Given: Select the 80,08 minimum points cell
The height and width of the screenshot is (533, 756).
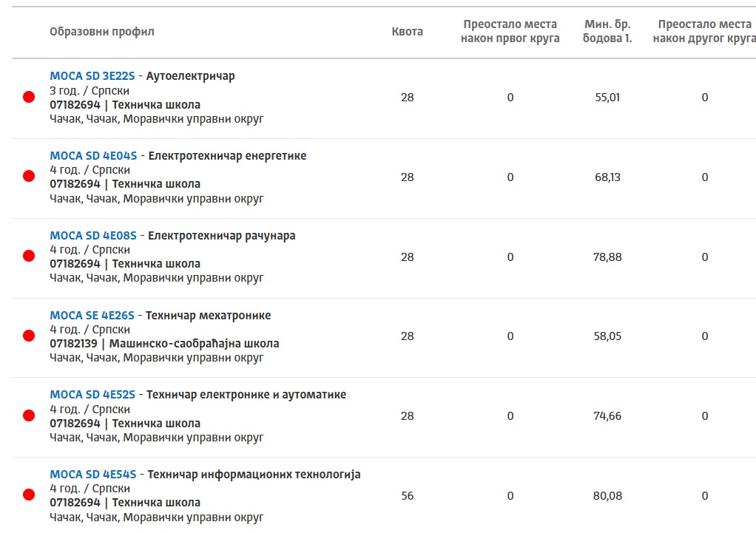Looking at the screenshot, I should point(607,496).
